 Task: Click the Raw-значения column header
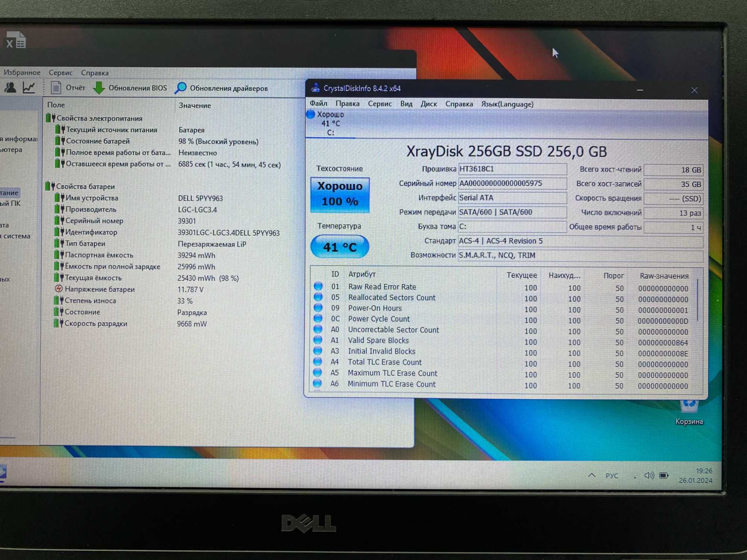coord(664,276)
